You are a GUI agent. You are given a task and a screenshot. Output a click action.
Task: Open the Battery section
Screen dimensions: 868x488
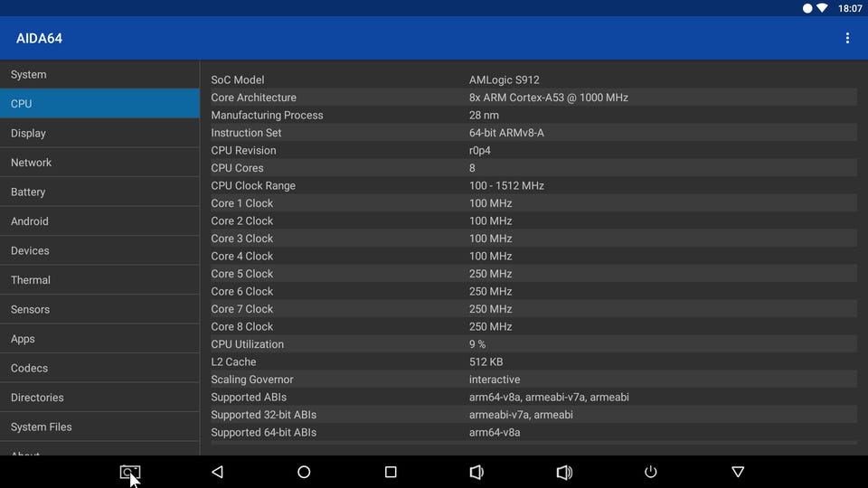(x=99, y=192)
